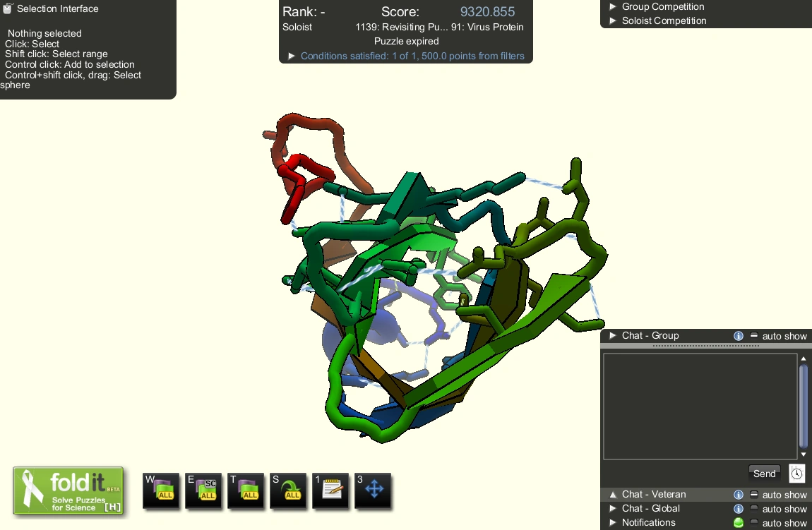This screenshot has width=812, height=530.
Task: Open the chat history clock icon
Action: pos(797,473)
